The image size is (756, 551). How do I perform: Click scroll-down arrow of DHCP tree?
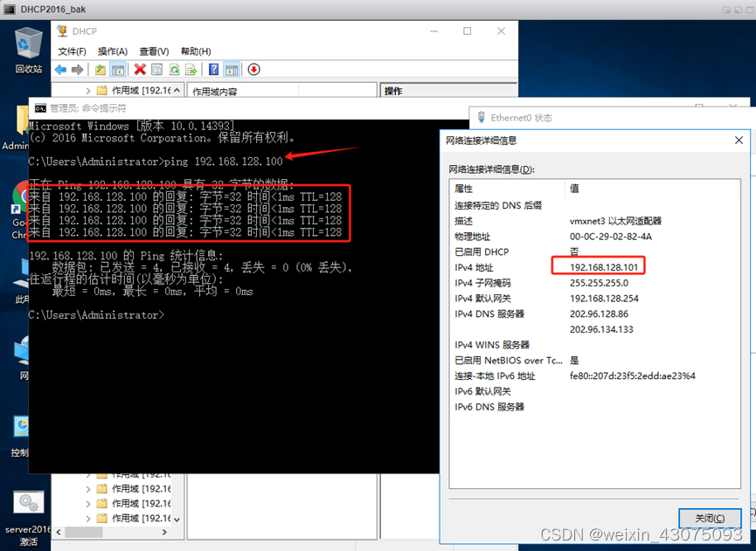click(x=177, y=520)
